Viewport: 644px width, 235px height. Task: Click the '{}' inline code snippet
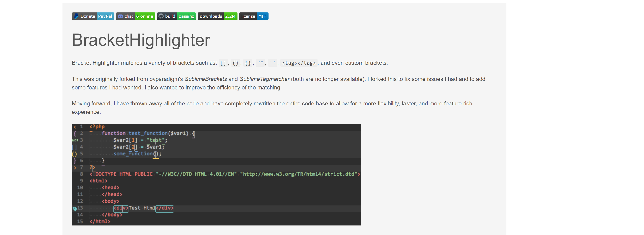point(248,63)
